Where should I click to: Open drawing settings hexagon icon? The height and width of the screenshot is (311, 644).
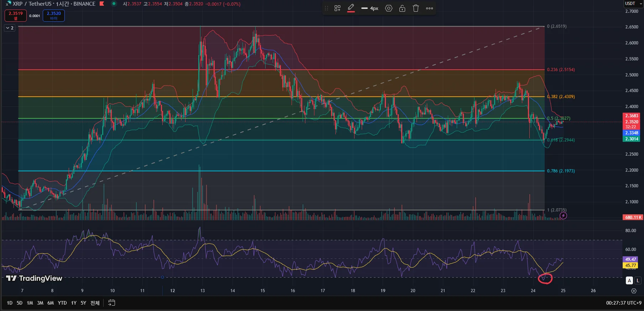389,8
